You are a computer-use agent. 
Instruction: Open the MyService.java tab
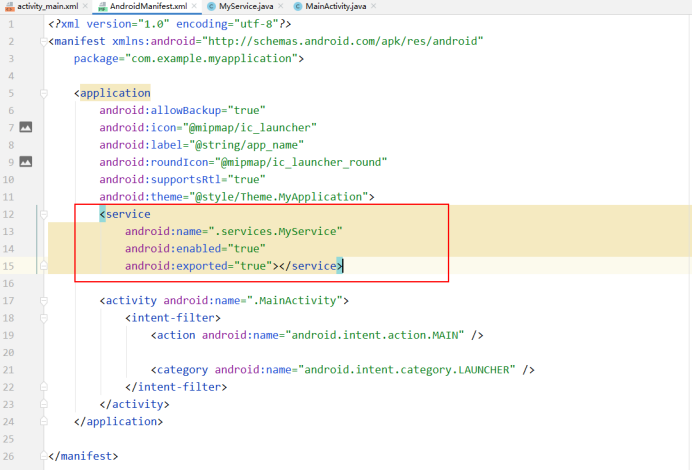coord(246,6)
